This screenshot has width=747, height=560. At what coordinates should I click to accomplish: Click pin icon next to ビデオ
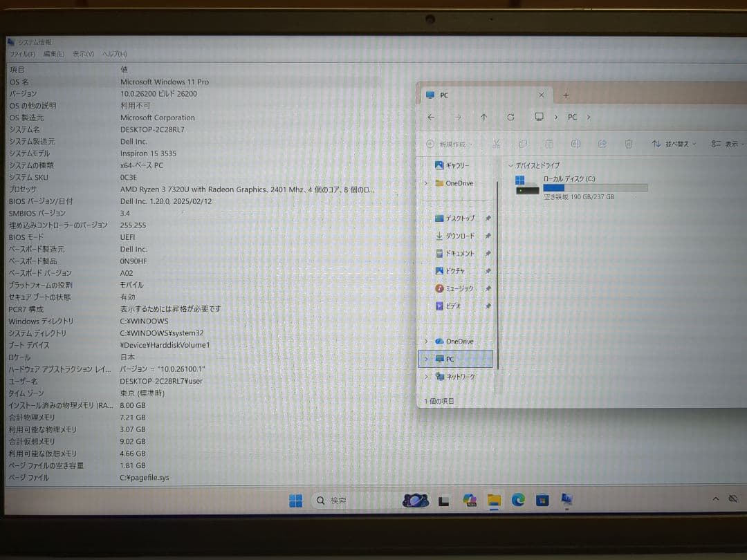488,306
